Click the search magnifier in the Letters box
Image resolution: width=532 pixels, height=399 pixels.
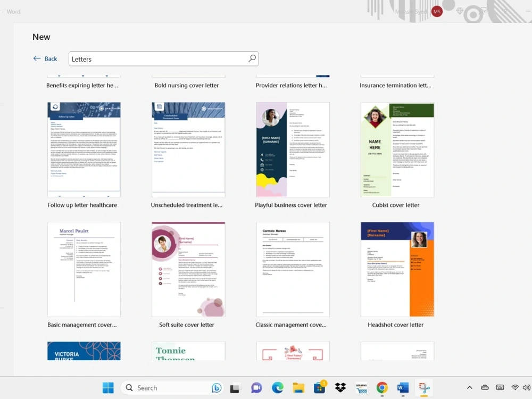click(252, 59)
